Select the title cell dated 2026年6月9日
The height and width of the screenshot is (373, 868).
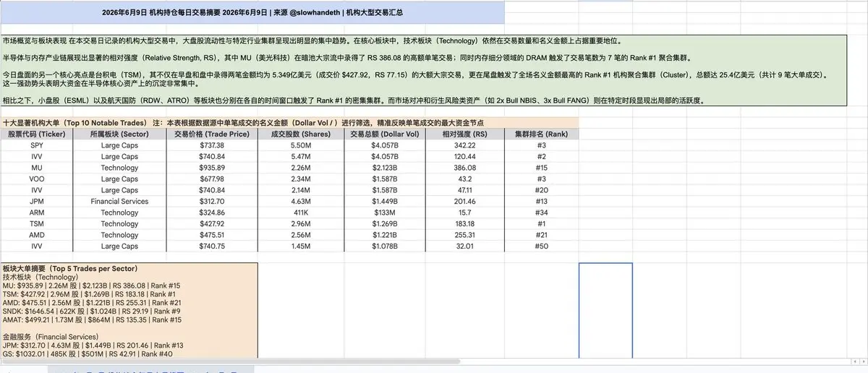(252, 12)
